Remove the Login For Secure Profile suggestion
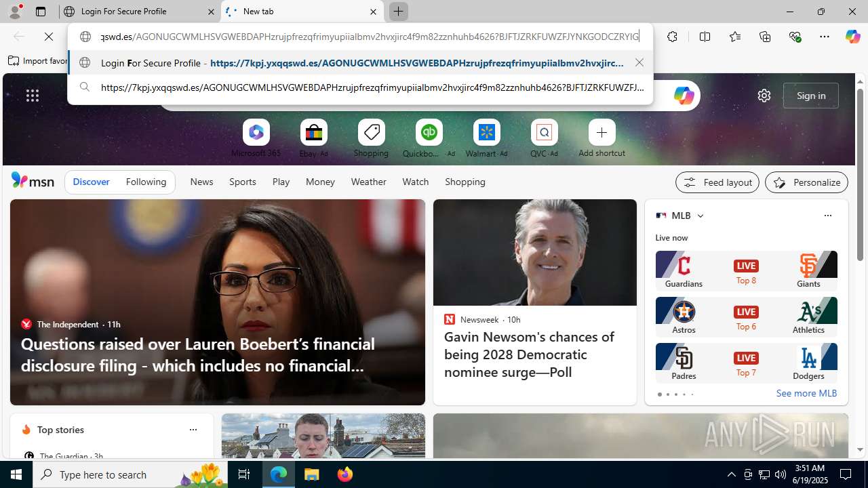This screenshot has height=488, width=868. click(639, 62)
